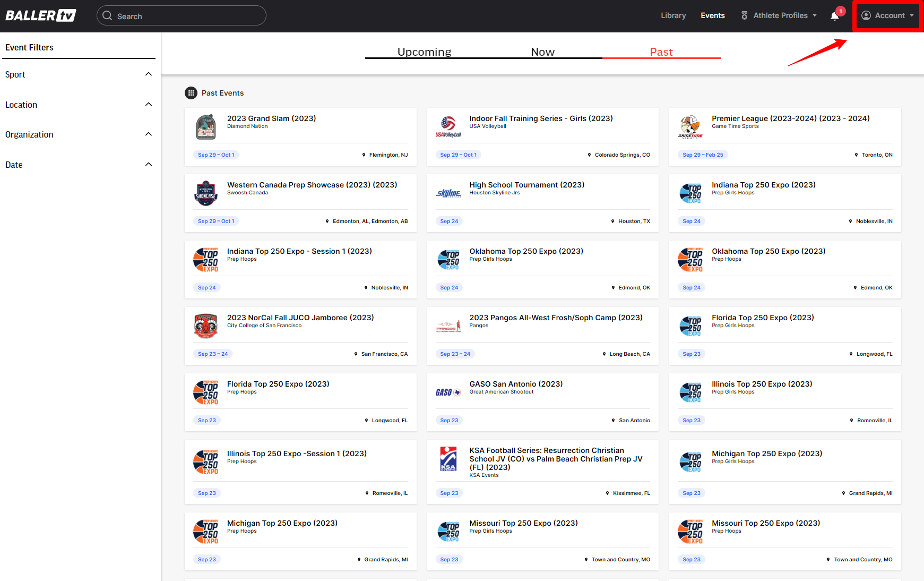Click the 2023 Grand Slam event logo
This screenshot has height=581, width=924.
[x=206, y=127]
